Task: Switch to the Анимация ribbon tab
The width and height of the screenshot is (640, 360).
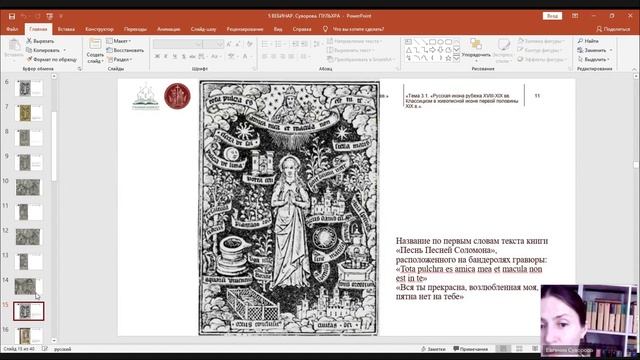Action: [169, 29]
